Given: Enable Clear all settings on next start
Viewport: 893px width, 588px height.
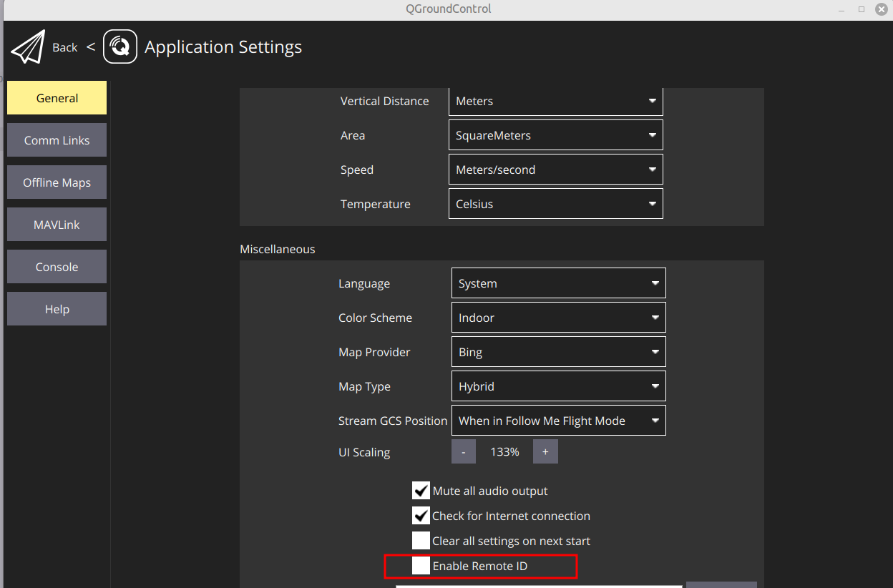Looking at the screenshot, I should [x=421, y=540].
